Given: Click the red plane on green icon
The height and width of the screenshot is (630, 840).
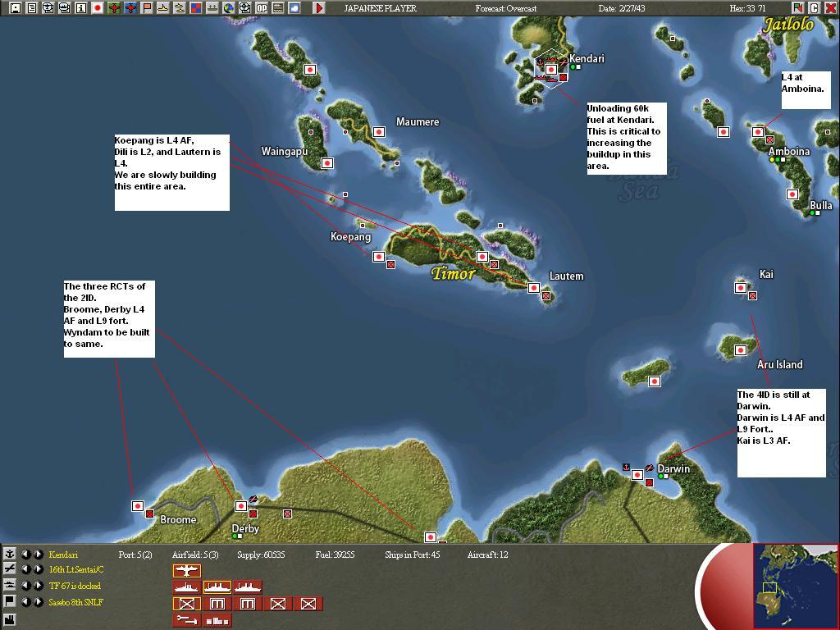Looking at the screenshot, I should 113,7.
